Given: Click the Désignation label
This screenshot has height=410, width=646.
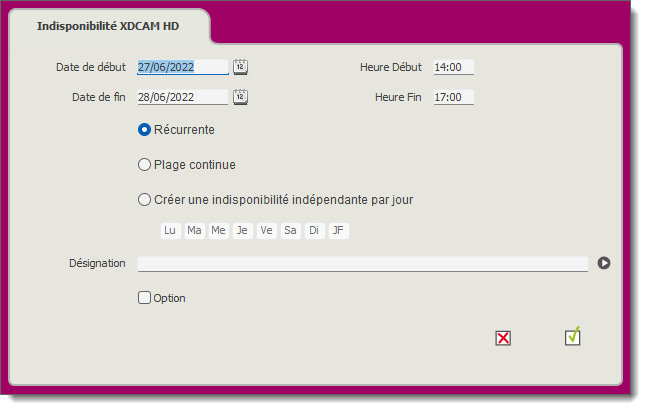Looking at the screenshot, I should pos(97,263).
